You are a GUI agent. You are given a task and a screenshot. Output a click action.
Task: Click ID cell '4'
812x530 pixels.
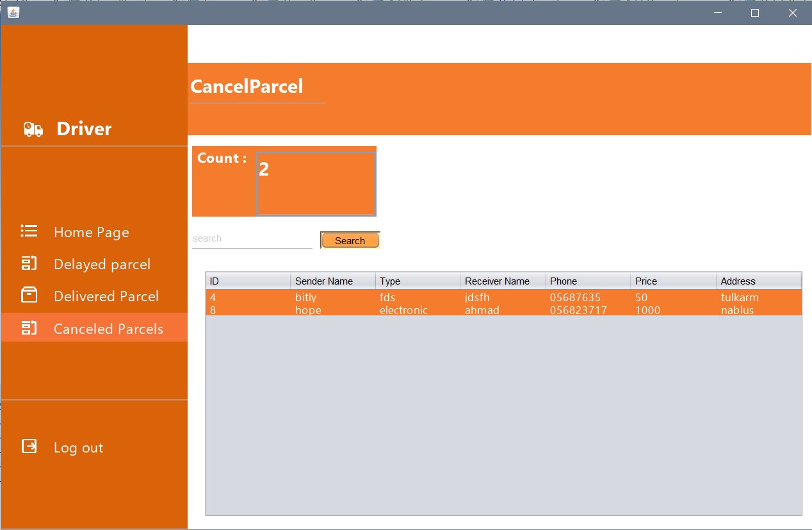point(248,297)
